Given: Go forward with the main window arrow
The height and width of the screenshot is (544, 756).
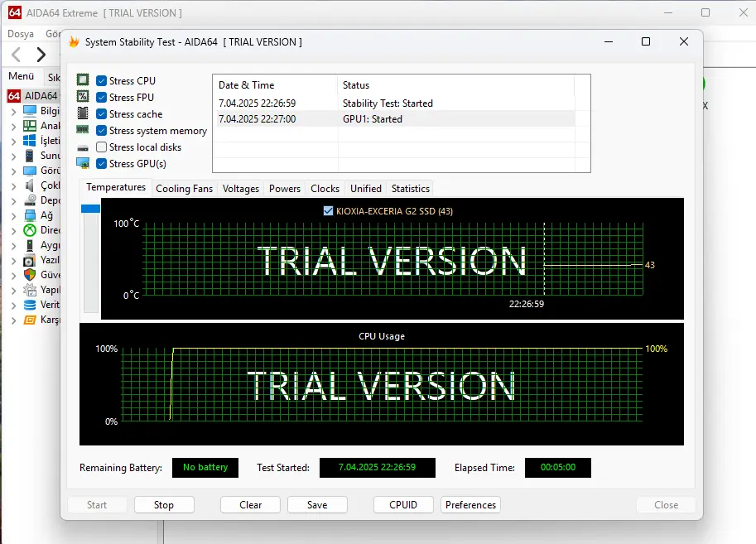Looking at the screenshot, I should (x=41, y=55).
